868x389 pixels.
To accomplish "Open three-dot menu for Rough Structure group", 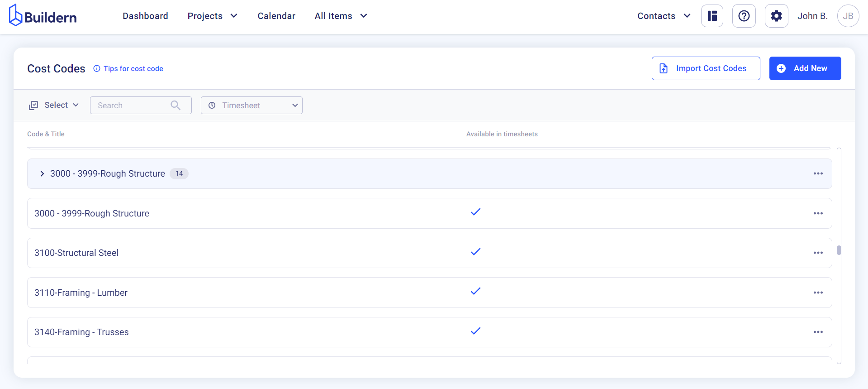I will 818,173.
